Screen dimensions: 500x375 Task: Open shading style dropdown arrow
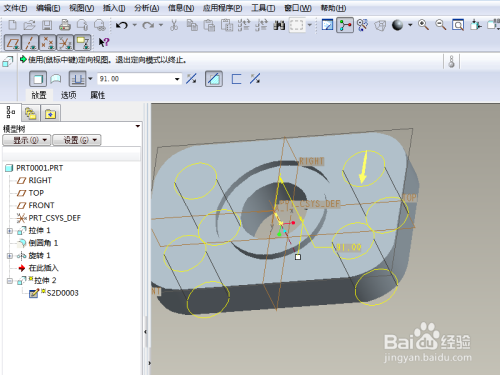(x=410, y=25)
